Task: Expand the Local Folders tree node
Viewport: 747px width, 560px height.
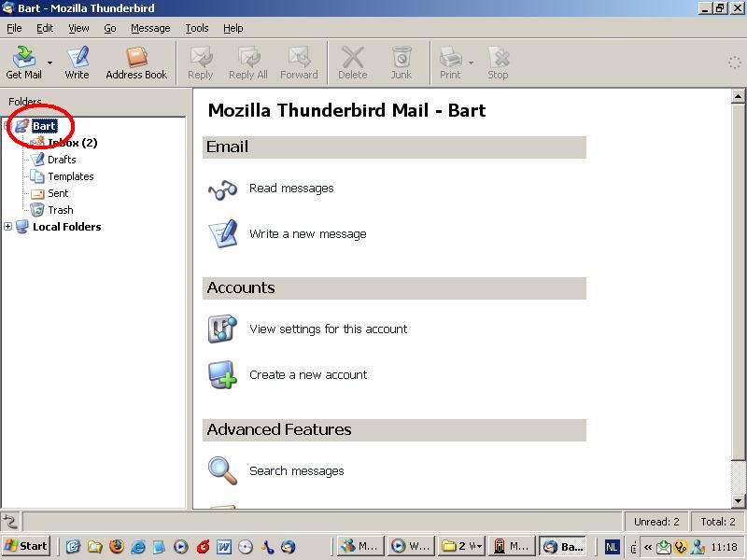Action: pyautogui.click(x=7, y=227)
